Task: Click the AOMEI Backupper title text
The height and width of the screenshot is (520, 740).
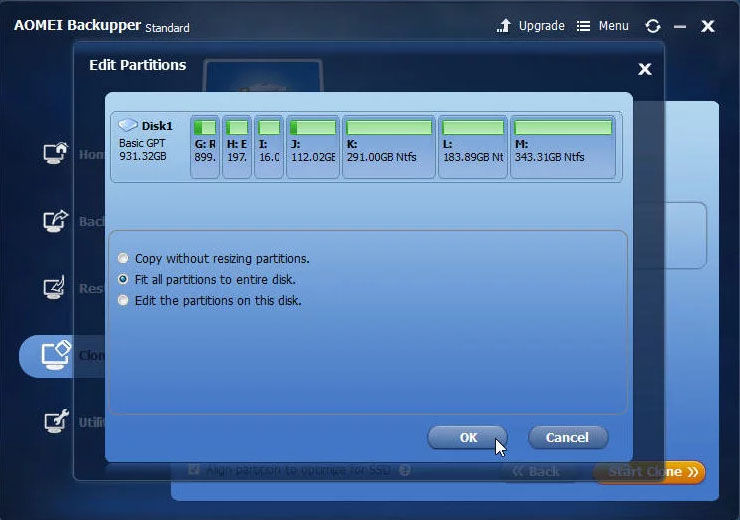Action: point(77,25)
